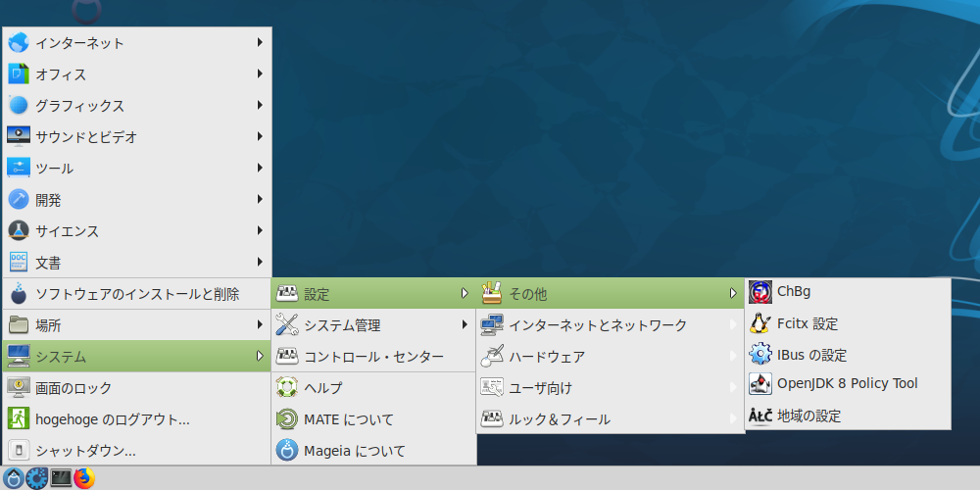Choose 画面のロック
The height and width of the screenshot is (490, 980).
[x=137, y=387]
